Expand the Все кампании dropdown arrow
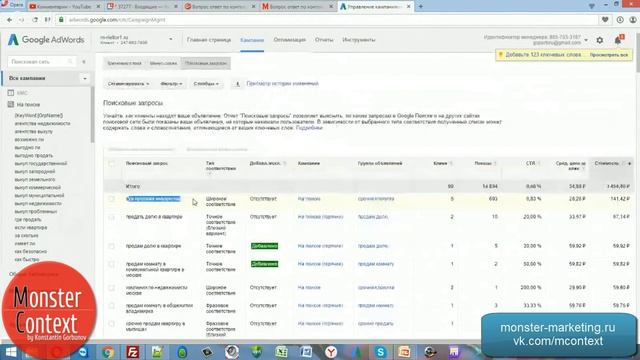Screen dimensions: 640x360 [x=85, y=78]
